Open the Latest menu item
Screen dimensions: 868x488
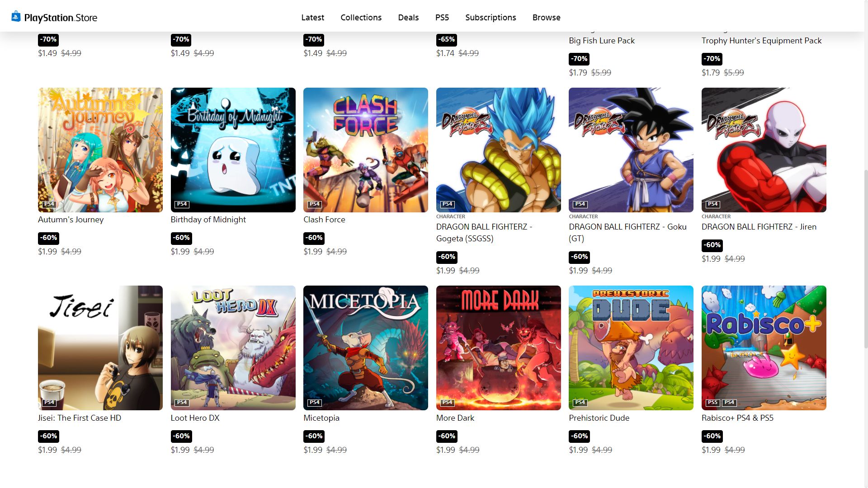pyautogui.click(x=312, y=17)
